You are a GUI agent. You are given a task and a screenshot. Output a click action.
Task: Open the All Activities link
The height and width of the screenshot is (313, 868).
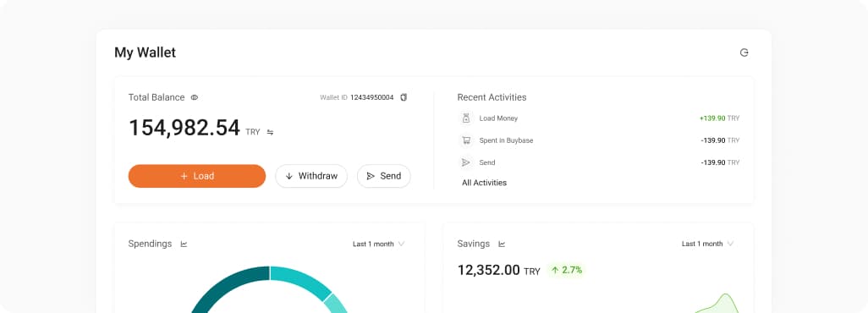click(x=485, y=183)
